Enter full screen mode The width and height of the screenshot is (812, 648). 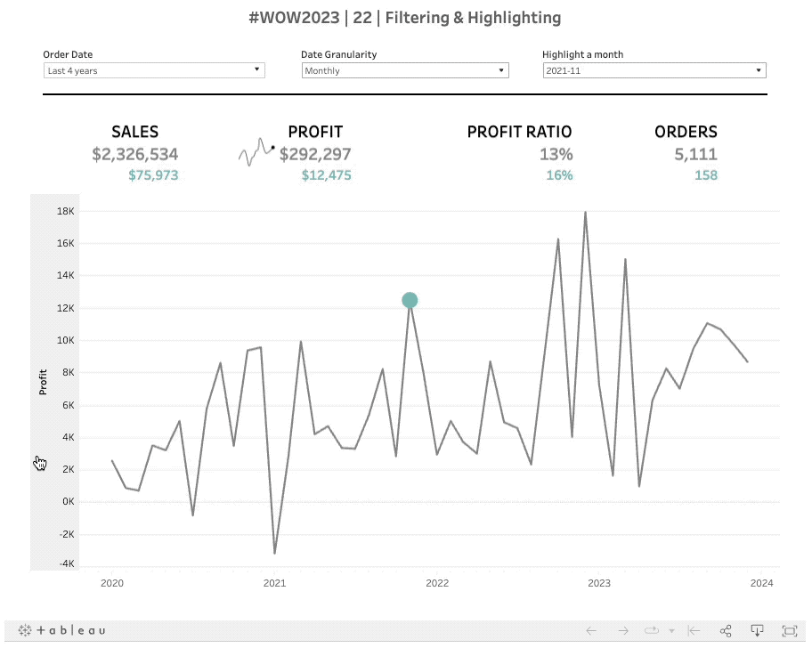(789, 630)
